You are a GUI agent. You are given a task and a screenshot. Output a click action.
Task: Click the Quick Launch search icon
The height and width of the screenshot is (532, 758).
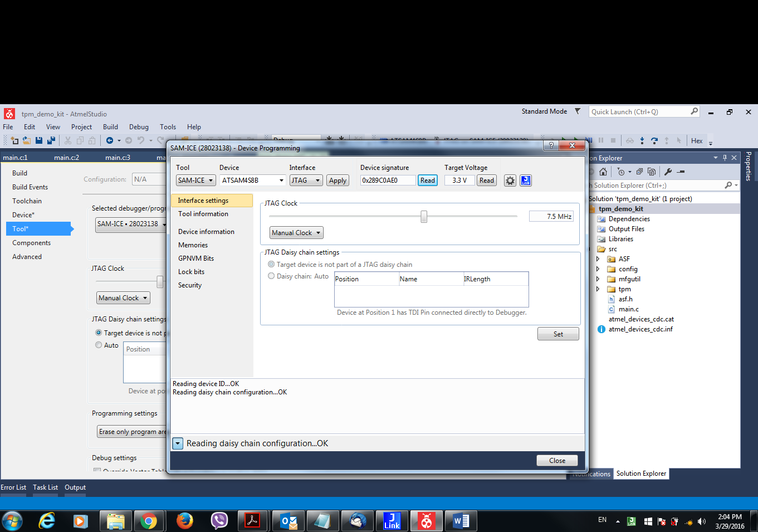tap(694, 111)
